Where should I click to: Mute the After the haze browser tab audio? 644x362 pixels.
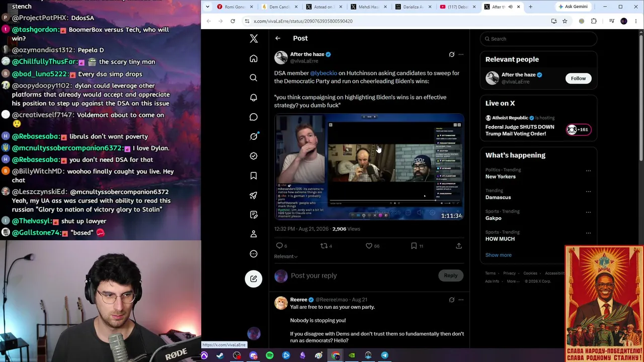pyautogui.click(x=510, y=7)
